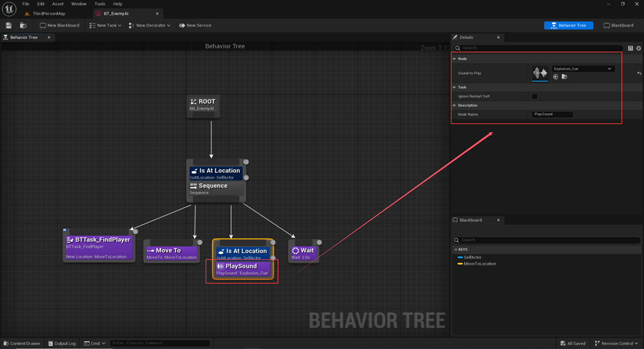The image size is (644, 349).
Task: Edit the Node Name field PlaySound
Action: pyautogui.click(x=552, y=114)
